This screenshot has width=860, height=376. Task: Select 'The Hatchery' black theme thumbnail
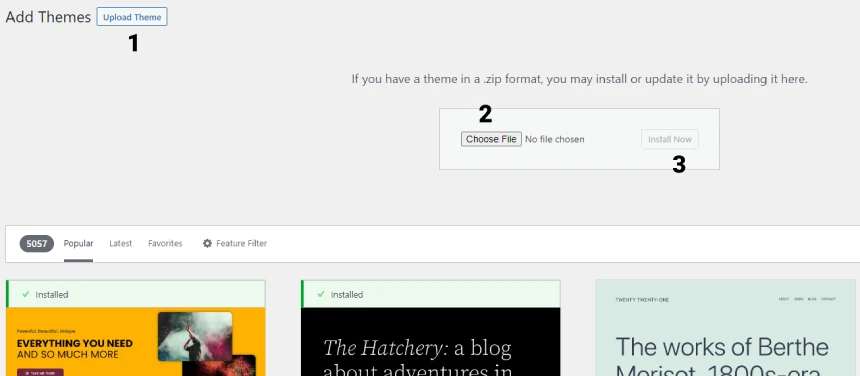431,341
